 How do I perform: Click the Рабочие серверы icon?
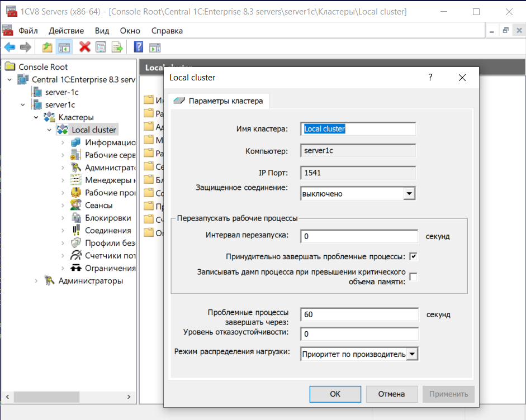click(76, 155)
